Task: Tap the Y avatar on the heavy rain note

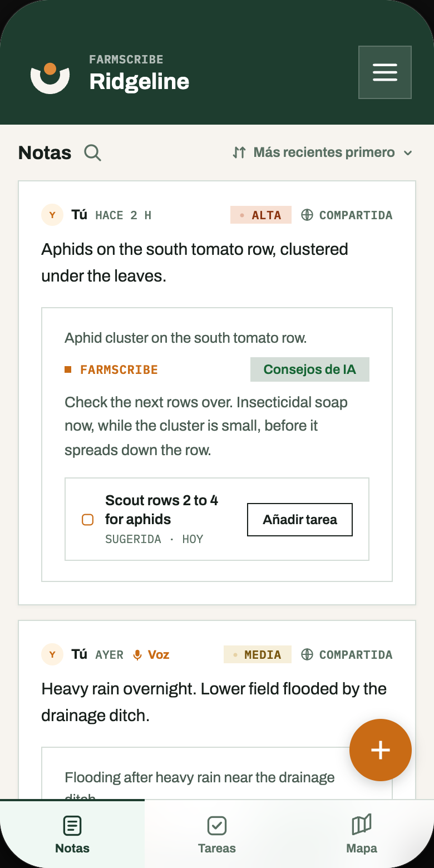Action: click(52, 654)
